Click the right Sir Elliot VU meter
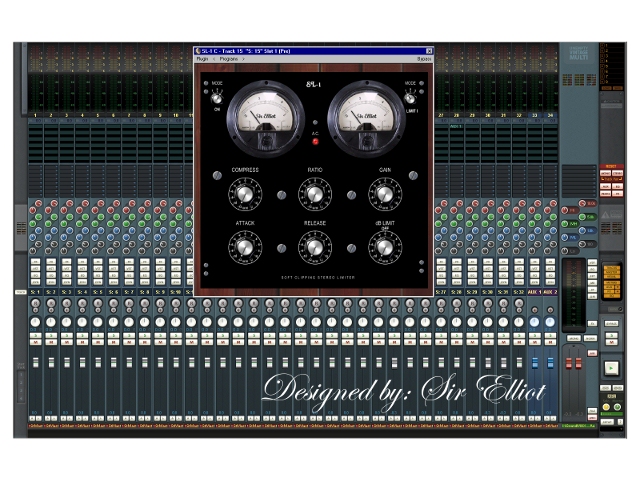Screen dimensions: 640x480 pos(367,119)
